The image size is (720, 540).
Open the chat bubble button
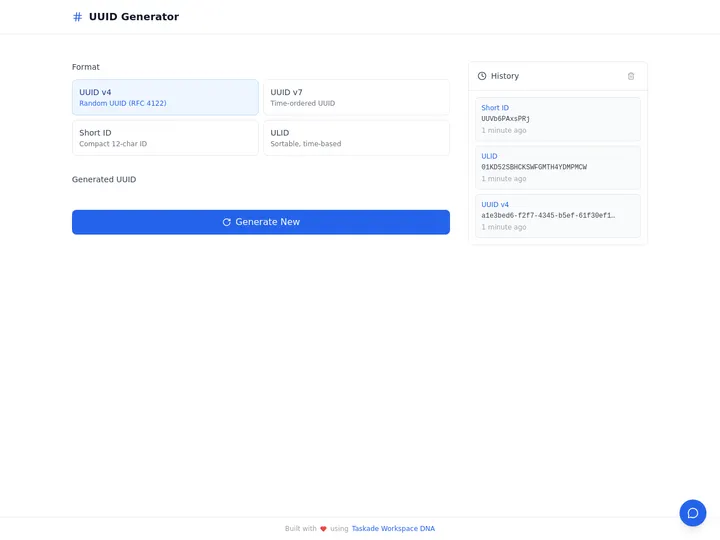click(692, 513)
